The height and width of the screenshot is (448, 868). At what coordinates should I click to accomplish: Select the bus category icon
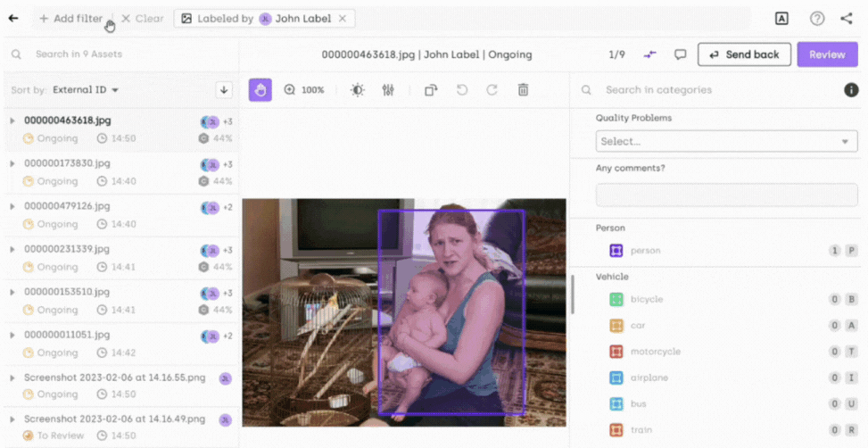(616, 403)
